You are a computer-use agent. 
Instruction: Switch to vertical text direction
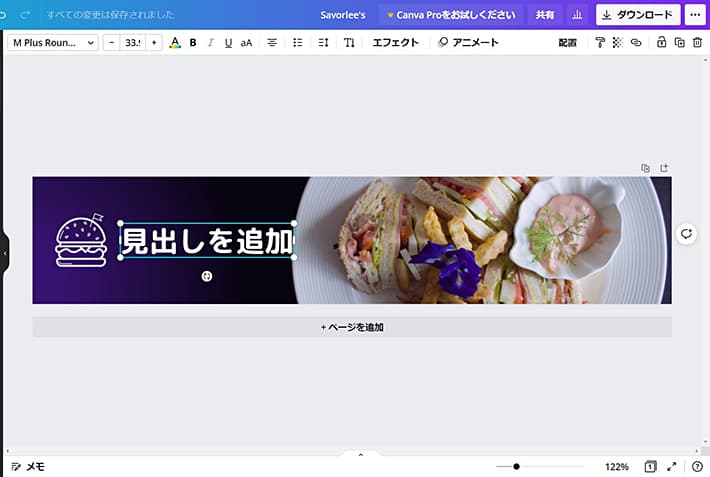coord(349,43)
